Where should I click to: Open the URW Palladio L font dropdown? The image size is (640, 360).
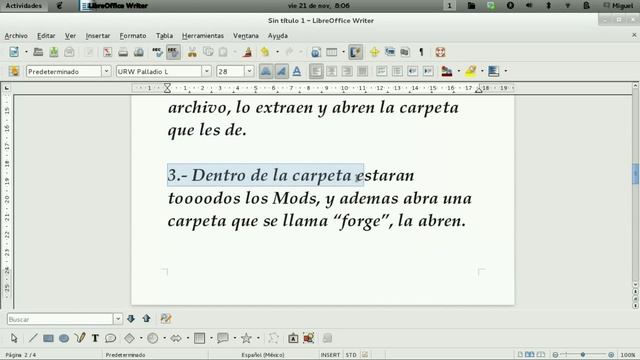click(207, 71)
